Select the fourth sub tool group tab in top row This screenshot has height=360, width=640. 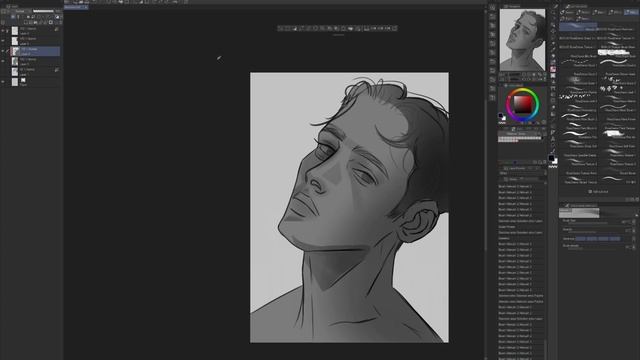615,12
